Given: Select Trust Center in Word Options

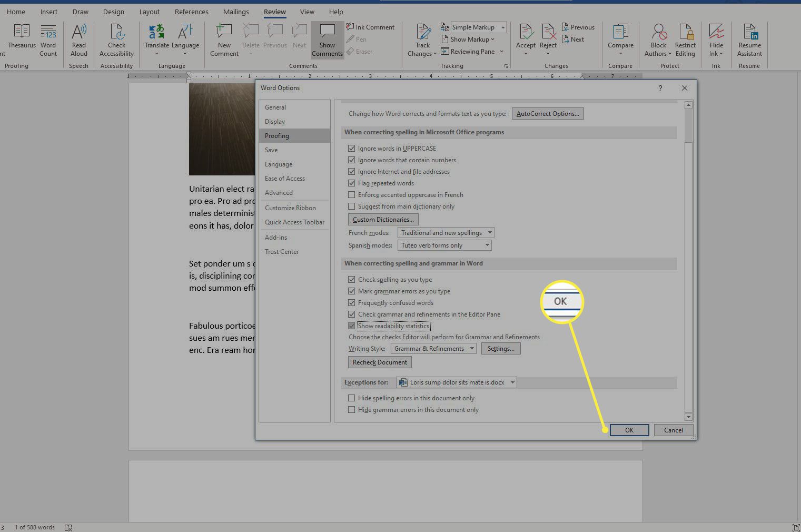Looking at the screenshot, I should (x=294, y=252).
